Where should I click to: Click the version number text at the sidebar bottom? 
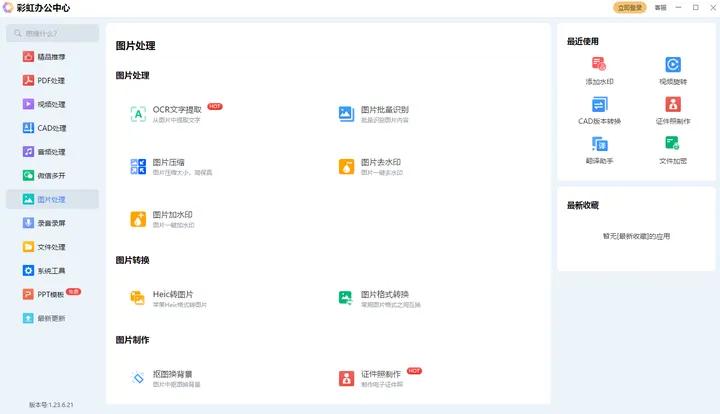click(x=51, y=404)
